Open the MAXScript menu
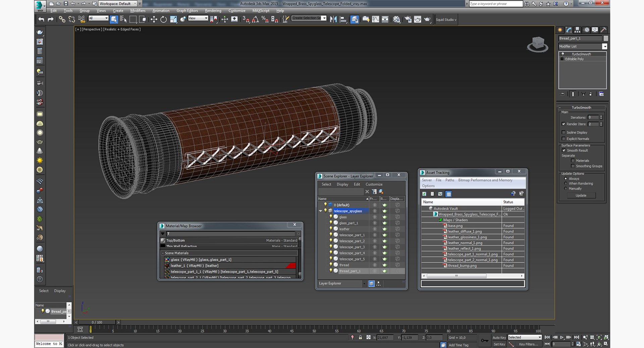 tap(261, 11)
